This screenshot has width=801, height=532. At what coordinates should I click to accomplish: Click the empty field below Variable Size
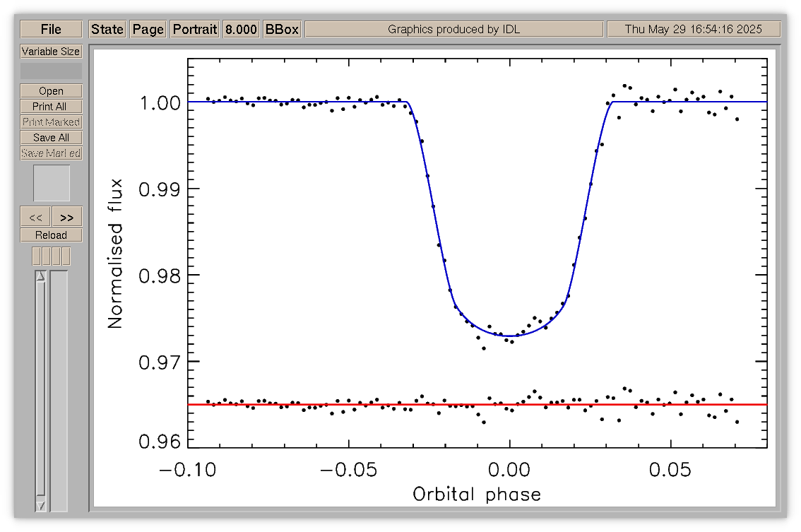tap(51, 71)
